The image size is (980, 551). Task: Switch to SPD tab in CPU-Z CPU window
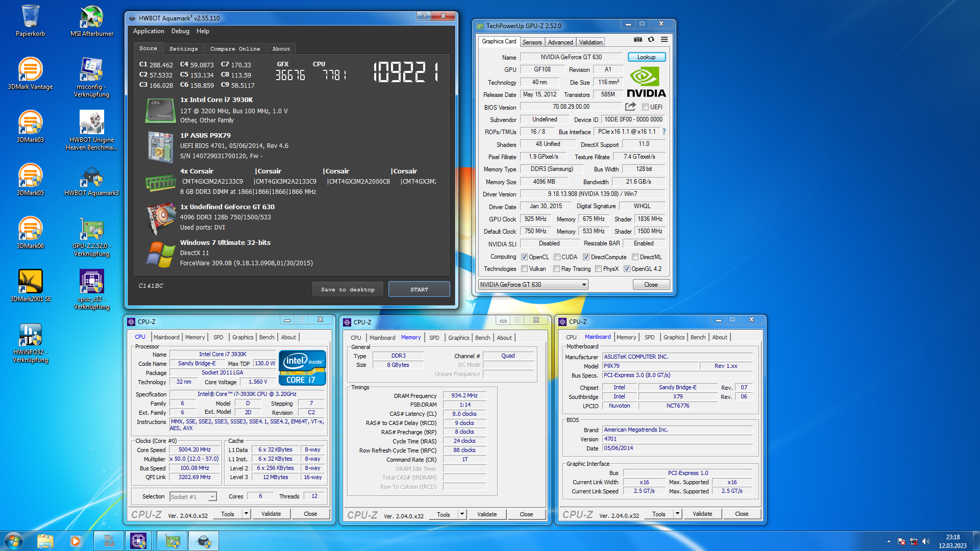tap(218, 337)
